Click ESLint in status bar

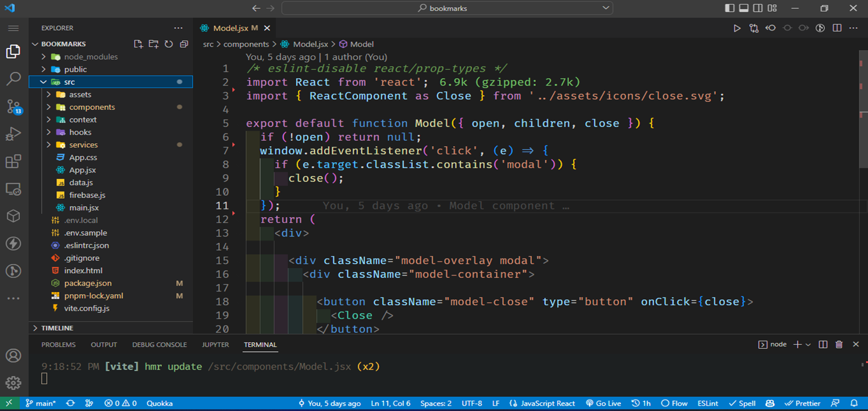(x=708, y=403)
